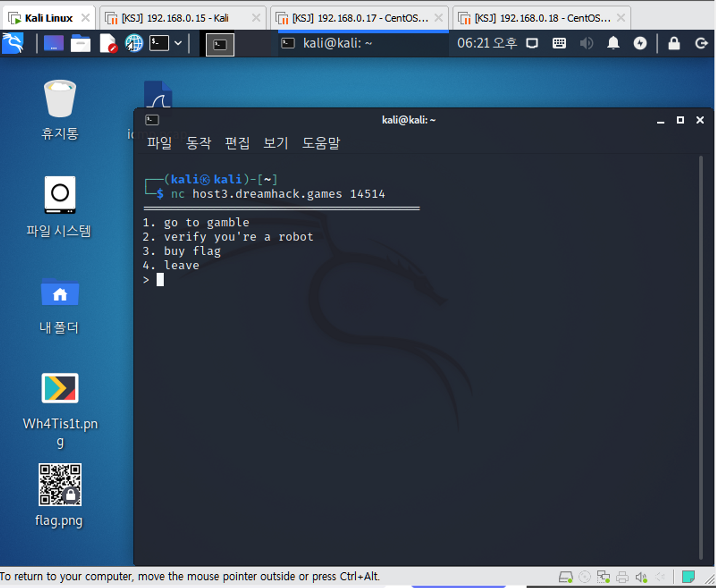The height and width of the screenshot is (588, 716).
Task: Click the lock screen padlock icon
Action: coord(674,43)
